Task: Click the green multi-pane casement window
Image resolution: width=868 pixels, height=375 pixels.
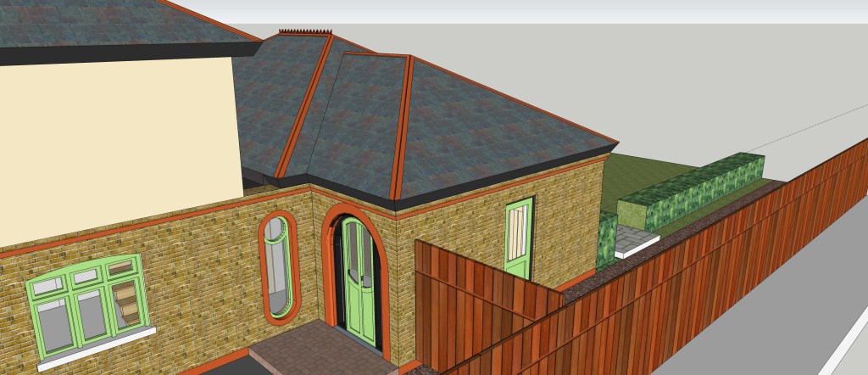Action: point(83,305)
